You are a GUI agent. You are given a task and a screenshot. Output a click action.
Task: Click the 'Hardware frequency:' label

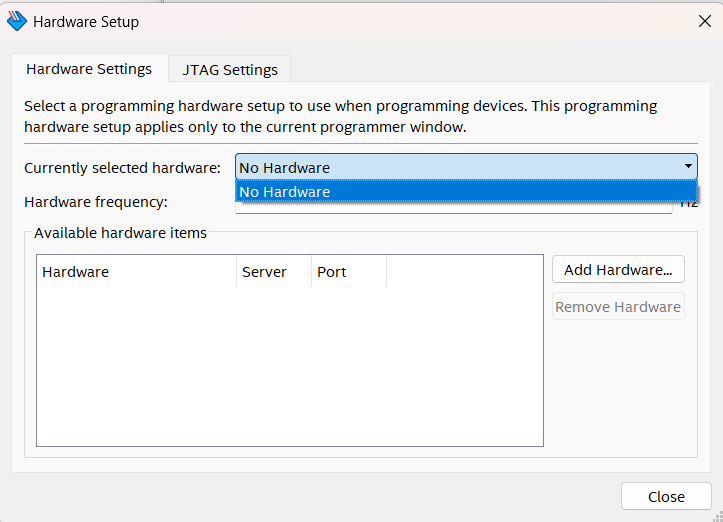(x=96, y=202)
